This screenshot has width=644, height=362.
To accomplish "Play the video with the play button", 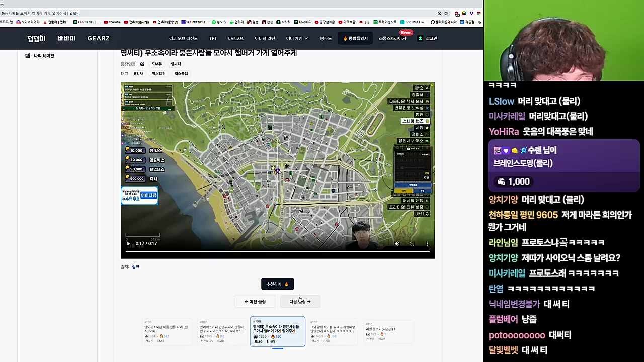I will [x=128, y=244].
